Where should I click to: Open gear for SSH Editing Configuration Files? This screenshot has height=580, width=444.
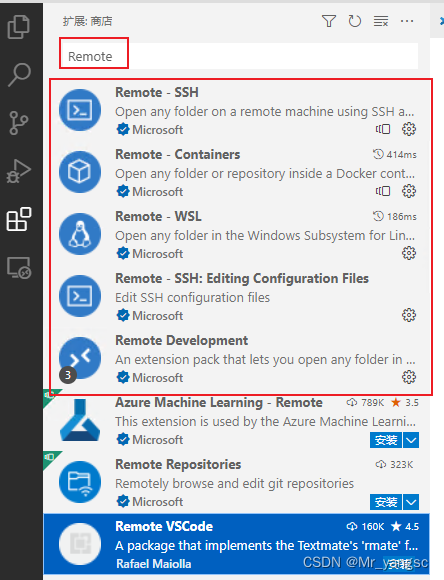coord(409,315)
